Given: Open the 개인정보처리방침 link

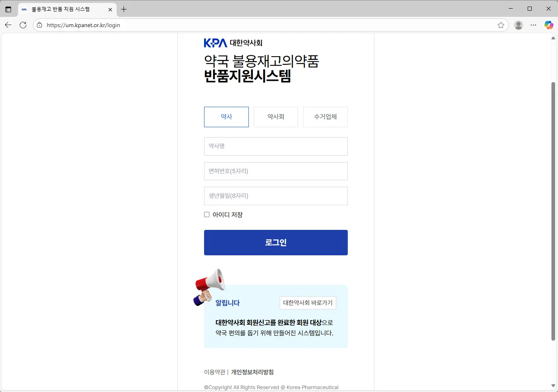Looking at the screenshot, I should tap(253, 372).
